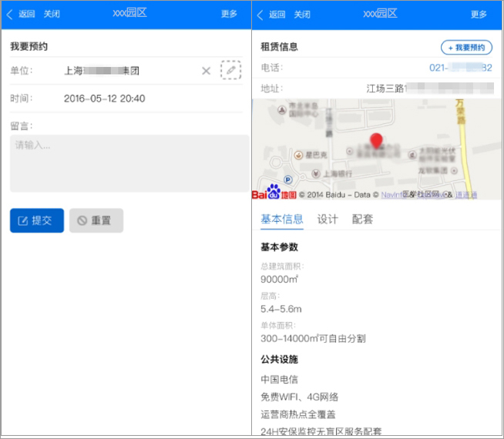Image resolution: width=504 pixels, height=439 pixels.
Task: Tap back chevron on right screen header
Action: [260, 15]
